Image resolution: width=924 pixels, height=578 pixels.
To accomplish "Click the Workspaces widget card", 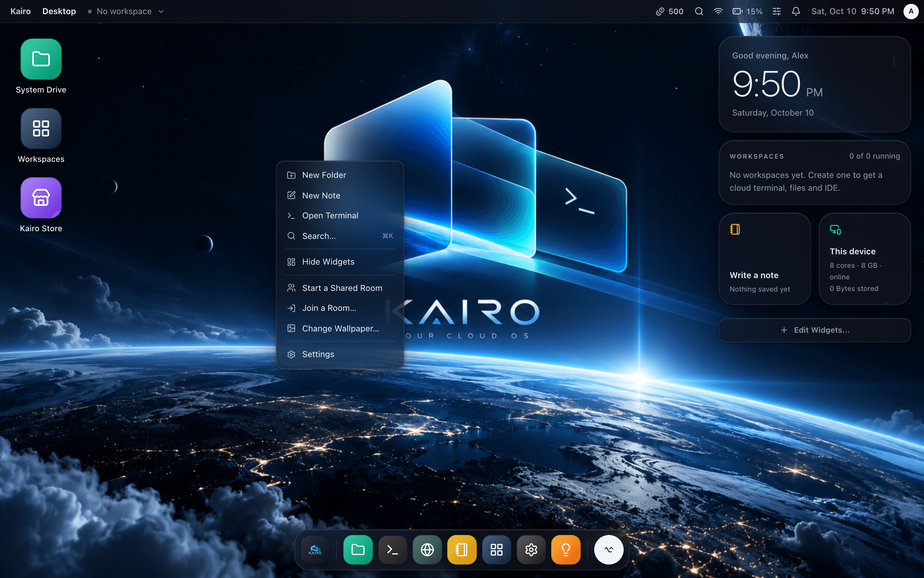I will [x=815, y=172].
